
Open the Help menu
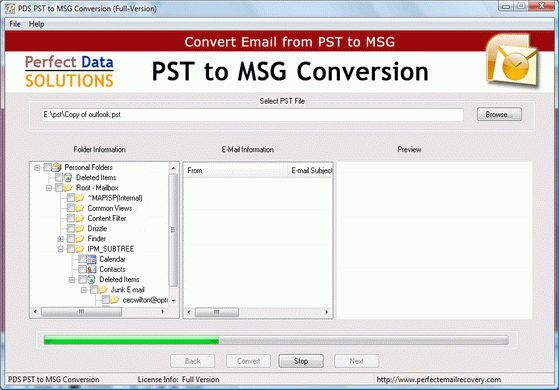(x=36, y=24)
